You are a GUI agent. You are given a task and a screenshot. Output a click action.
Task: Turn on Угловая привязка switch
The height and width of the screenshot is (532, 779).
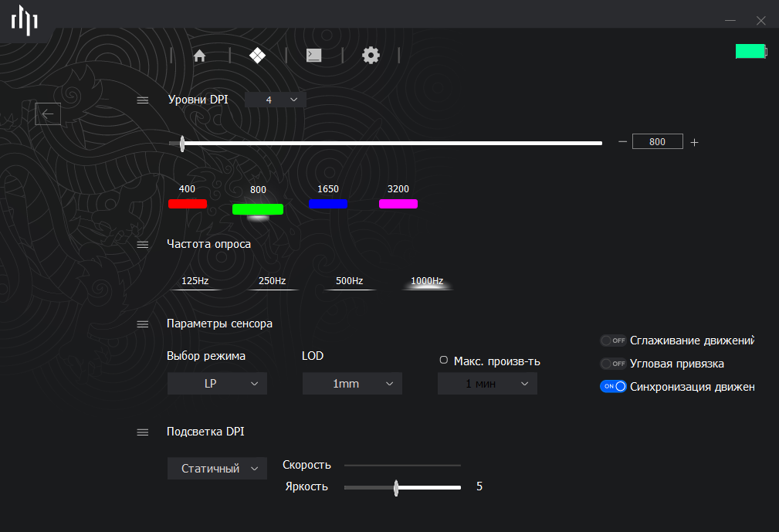(613, 364)
